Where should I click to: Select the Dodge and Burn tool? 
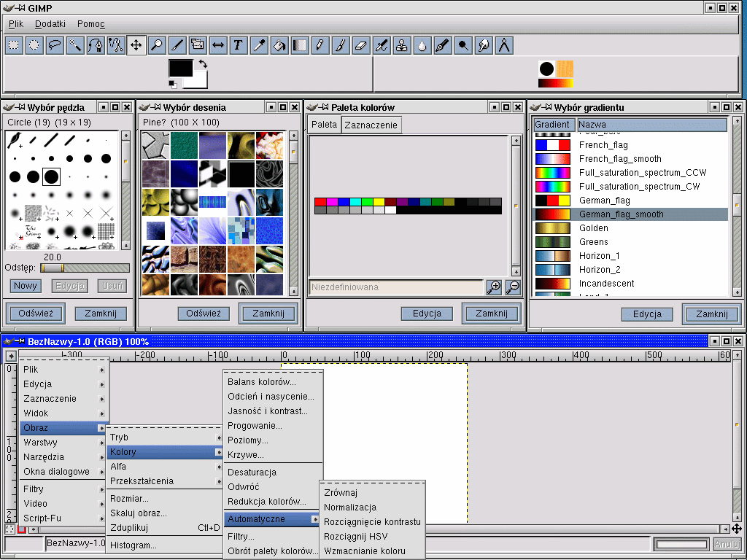(463, 46)
